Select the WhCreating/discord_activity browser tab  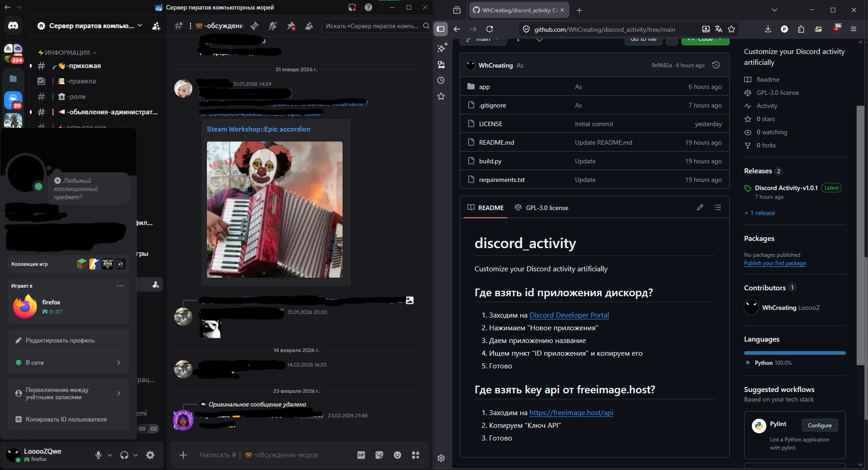(519, 10)
